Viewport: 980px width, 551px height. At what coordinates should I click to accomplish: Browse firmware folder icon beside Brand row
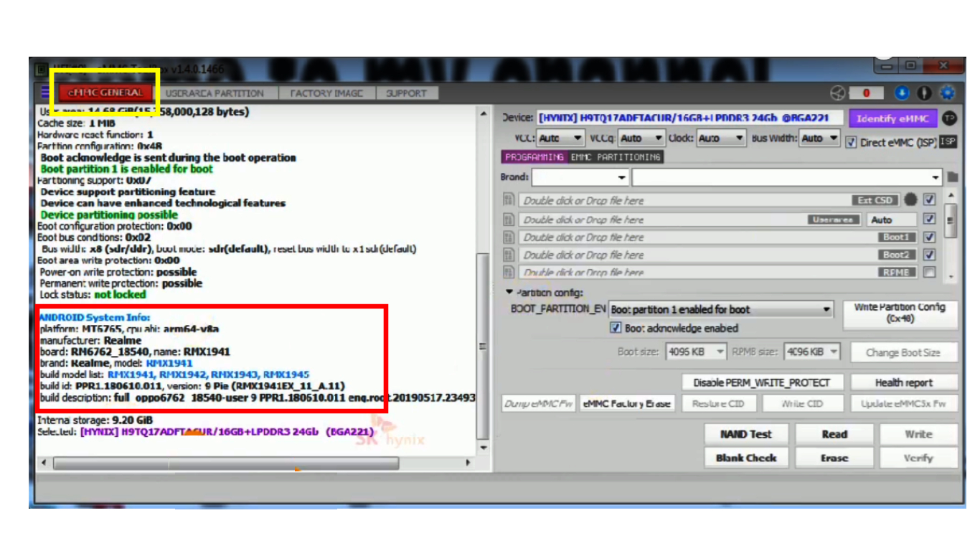pos(953,177)
